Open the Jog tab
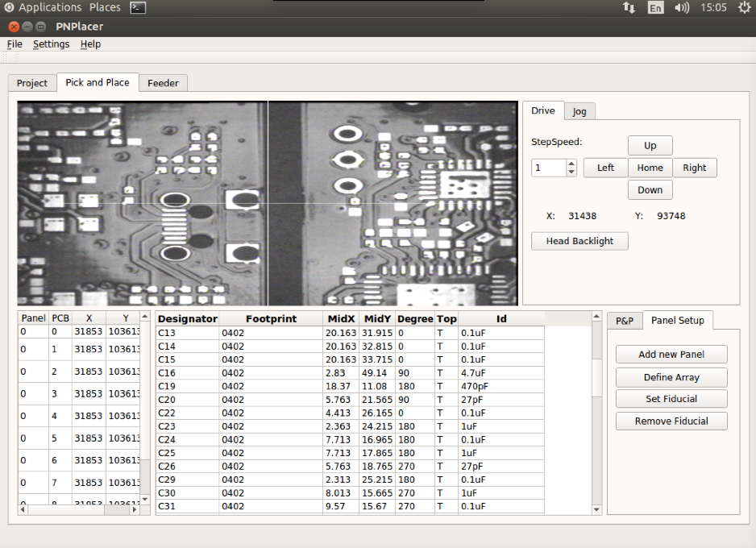The image size is (756, 548). click(x=579, y=111)
